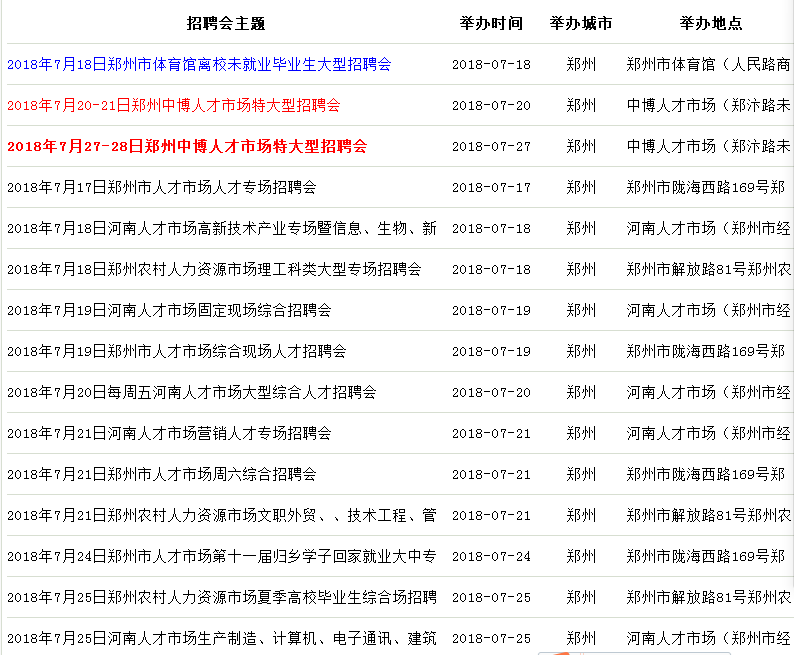This screenshot has height=655, width=794.
Task: Open the bold red 2018年7月27-28日 中博人才市场 job fair link
Action: point(187,146)
